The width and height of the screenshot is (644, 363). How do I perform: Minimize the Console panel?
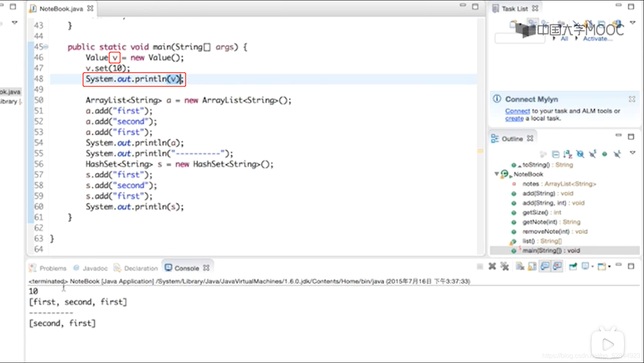pos(619,265)
